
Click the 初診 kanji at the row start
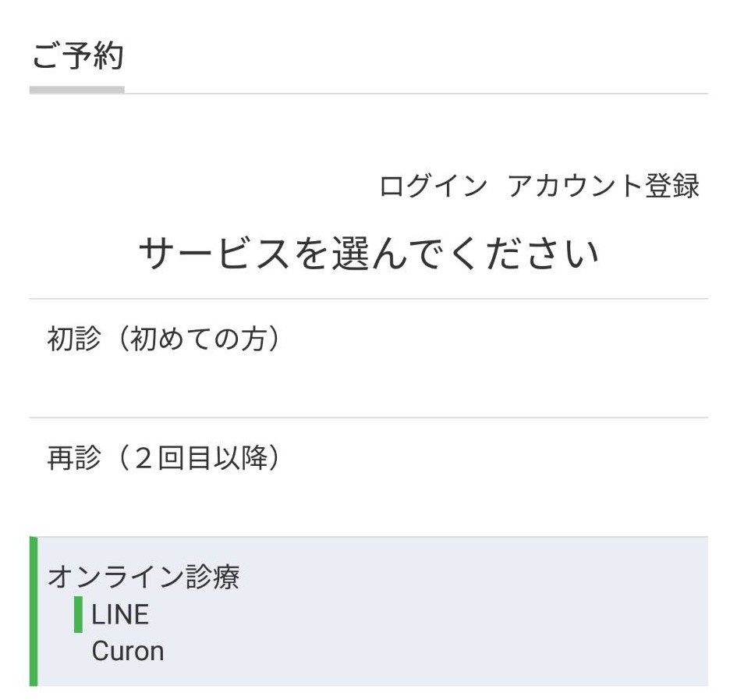74,339
